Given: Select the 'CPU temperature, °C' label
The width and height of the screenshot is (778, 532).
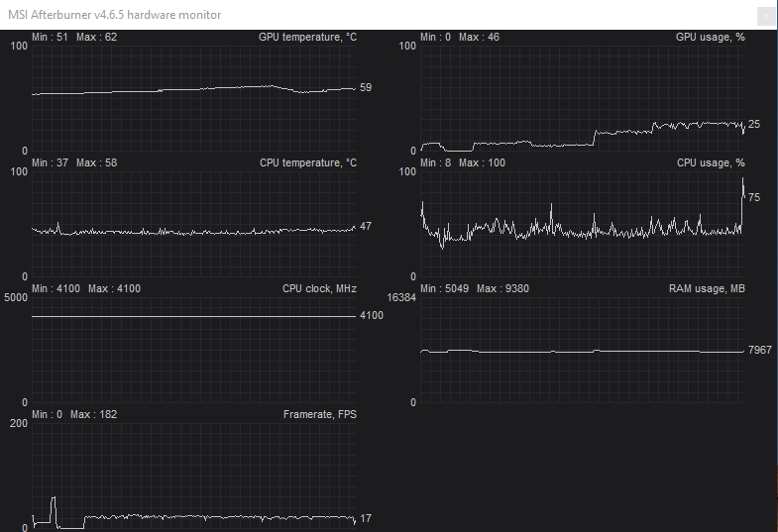Looking at the screenshot, I should click(x=307, y=162).
